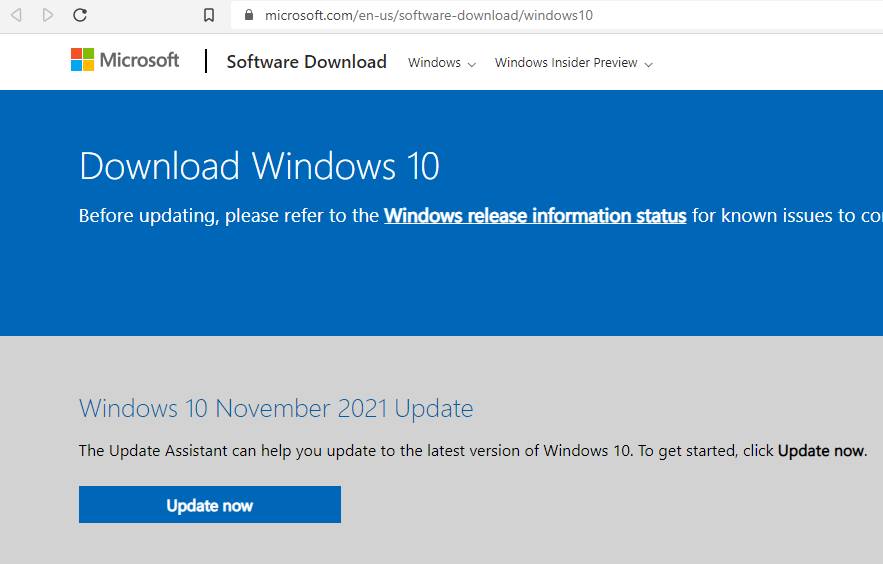Screen dimensions: 883x564
Task: Expand the Windows Insider Preview menu
Action: pyautogui.click(x=574, y=62)
